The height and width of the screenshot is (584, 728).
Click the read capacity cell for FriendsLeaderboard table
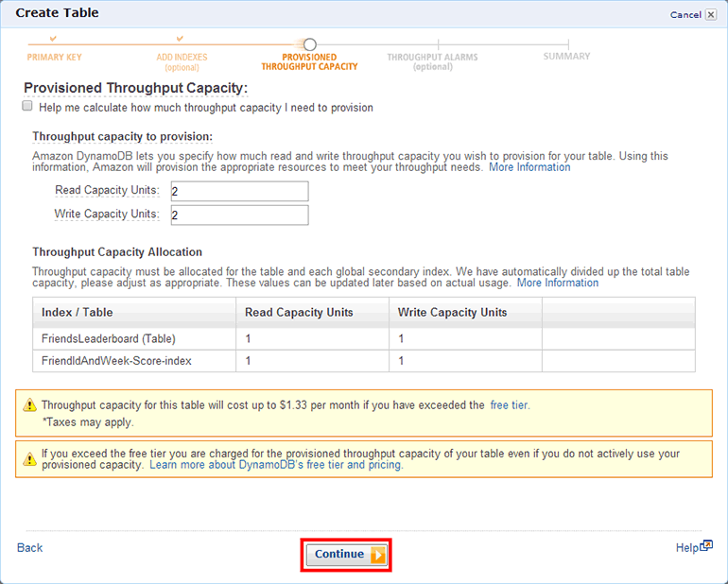312,338
